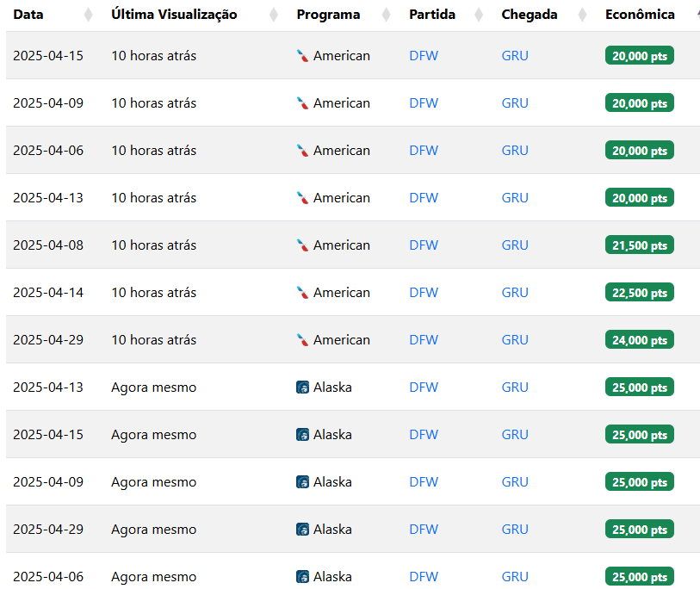Image resolution: width=700 pixels, height=589 pixels.
Task: Click American logo in the first table row
Action: (302, 56)
